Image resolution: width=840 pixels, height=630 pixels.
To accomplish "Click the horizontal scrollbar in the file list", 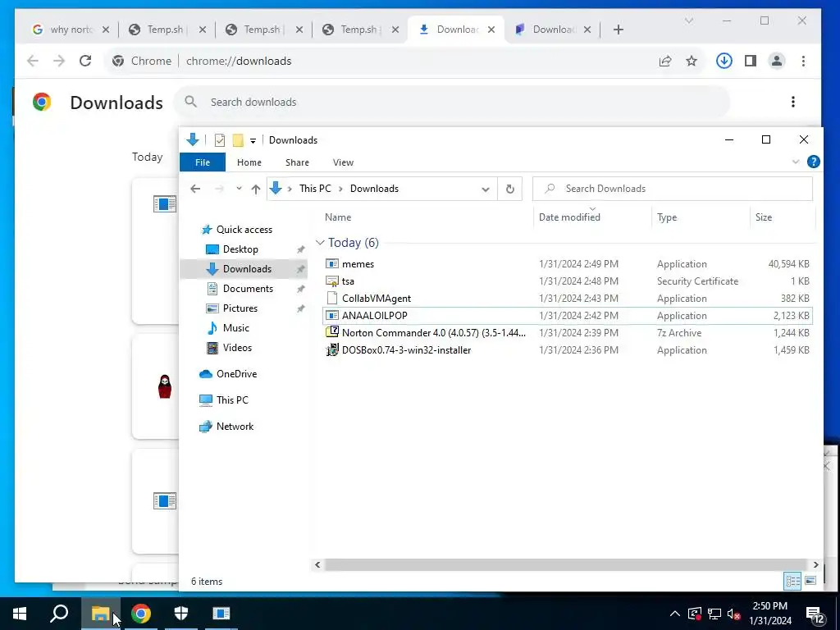I will 566,564.
